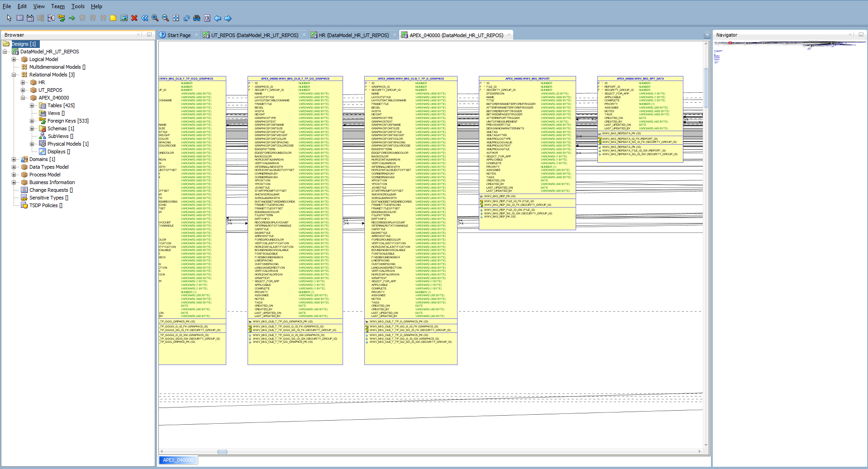The height and width of the screenshot is (469, 868).
Task: Expand the HR relational model
Action: (x=23, y=82)
